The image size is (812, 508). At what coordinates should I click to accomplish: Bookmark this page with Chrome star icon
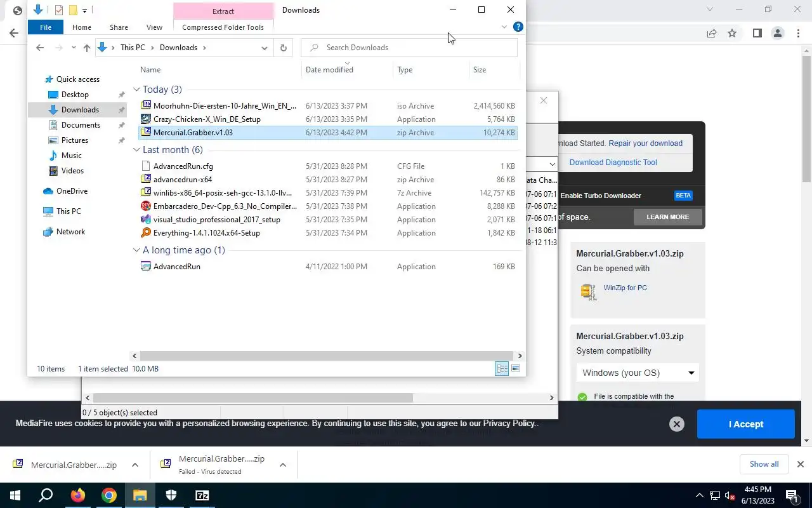pos(732,33)
